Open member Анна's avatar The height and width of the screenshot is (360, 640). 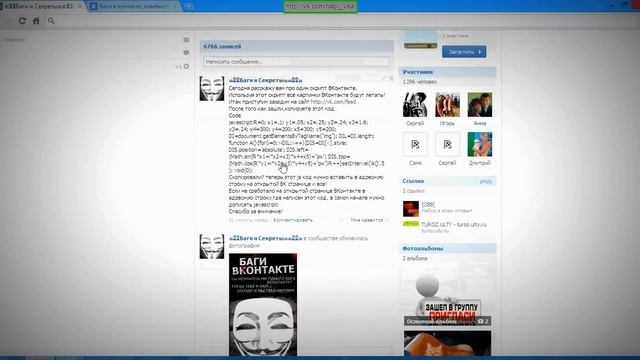(480, 104)
